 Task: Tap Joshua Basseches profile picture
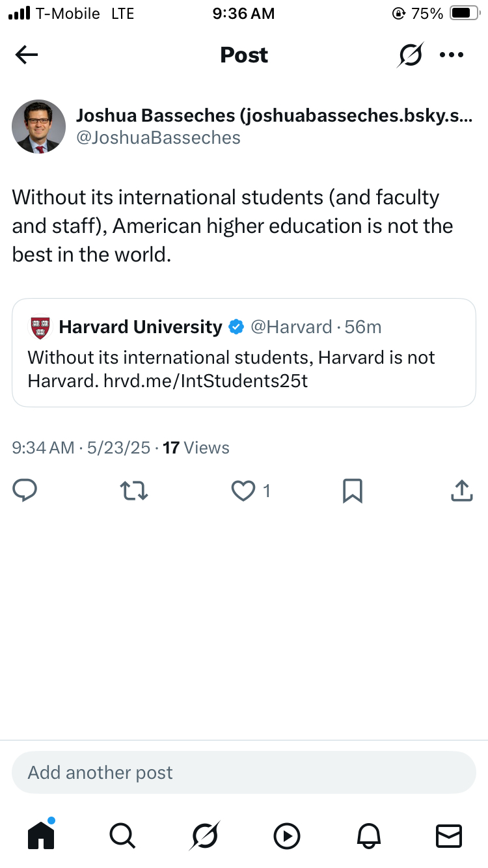point(39,126)
